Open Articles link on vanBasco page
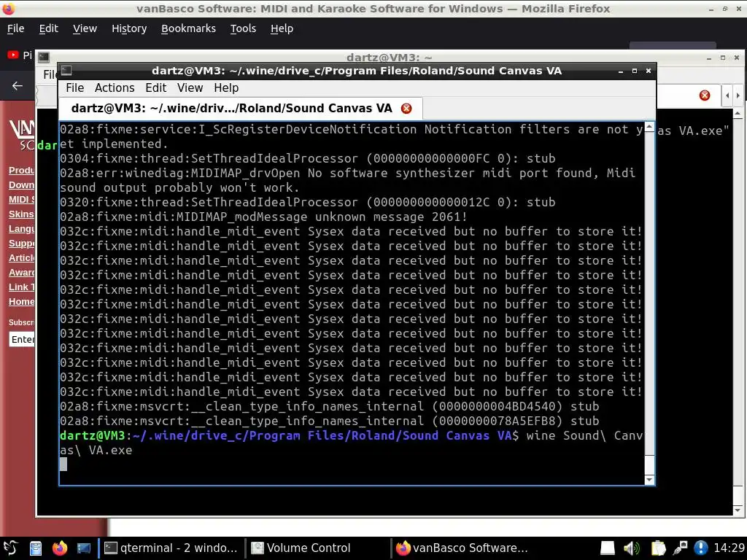The image size is (747, 560). pos(21,257)
